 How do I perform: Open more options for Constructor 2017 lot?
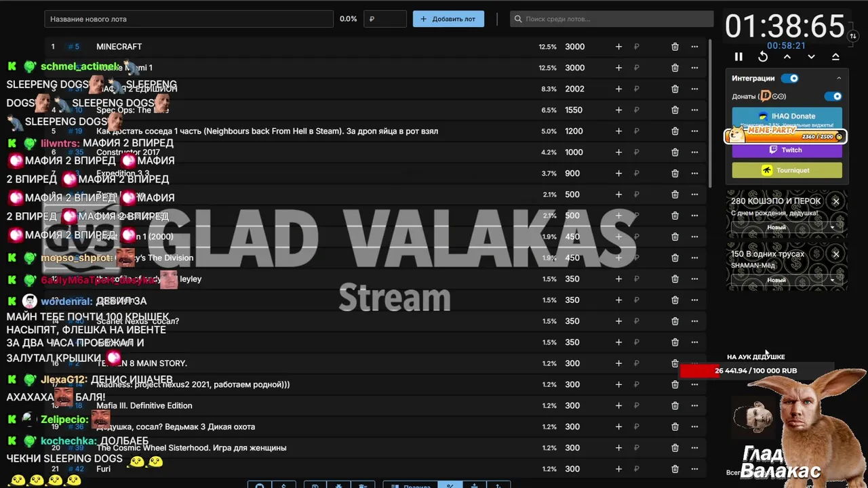pos(694,152)
